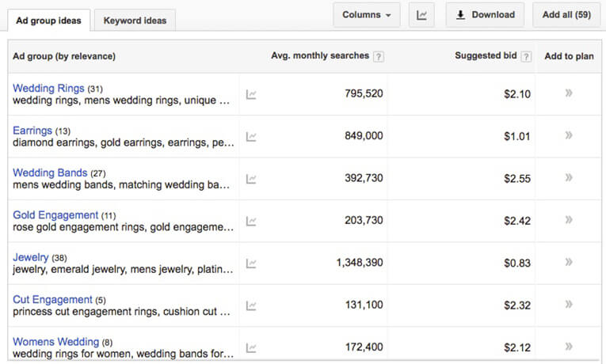Open help icon beside Suggested bid

coord(526,57)
